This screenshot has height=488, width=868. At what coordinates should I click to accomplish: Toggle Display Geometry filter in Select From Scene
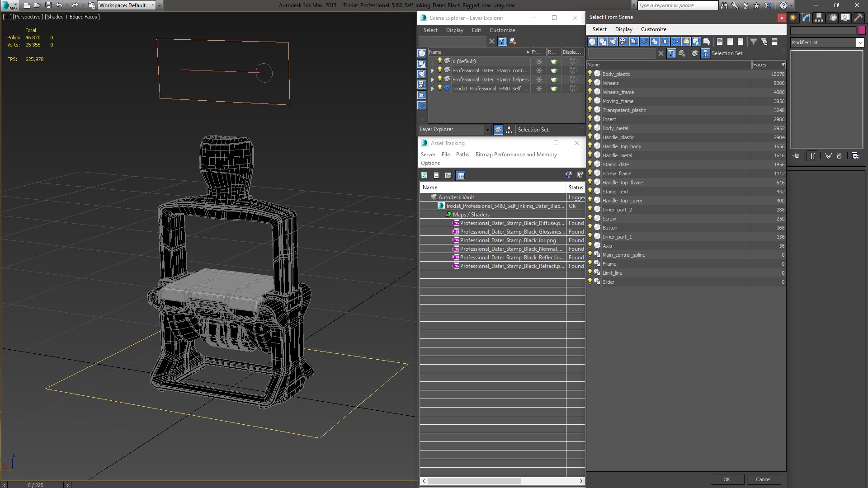592,42
